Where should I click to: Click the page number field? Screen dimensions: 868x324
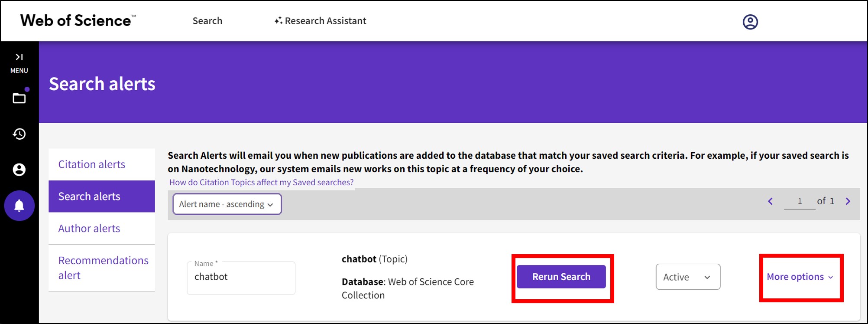point(800,201)
